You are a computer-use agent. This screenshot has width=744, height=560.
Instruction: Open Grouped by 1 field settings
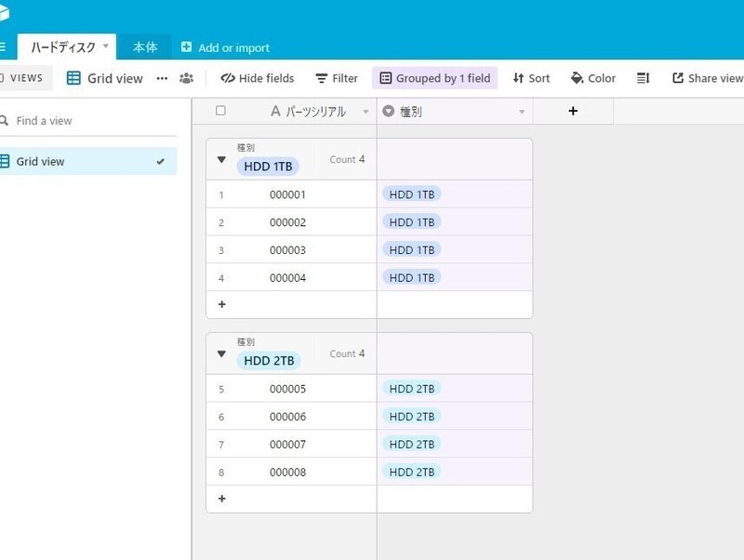(x=434, y=78)
